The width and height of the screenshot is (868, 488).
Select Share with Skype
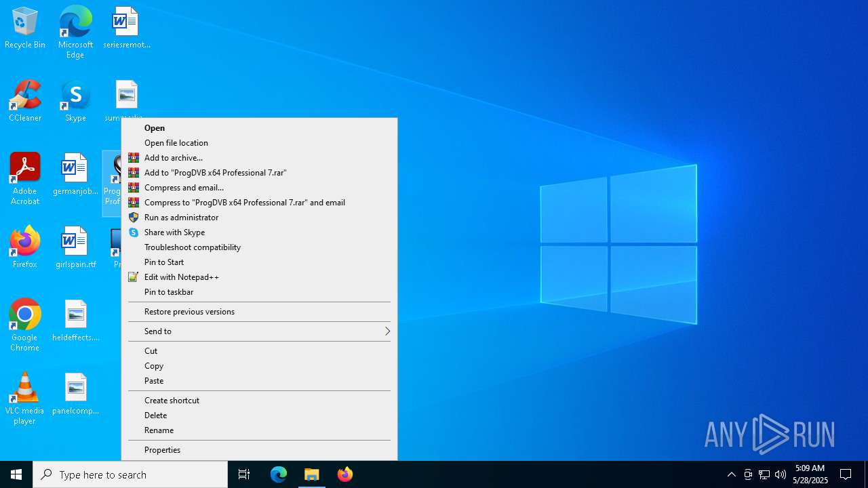click(x=259, y=232)
